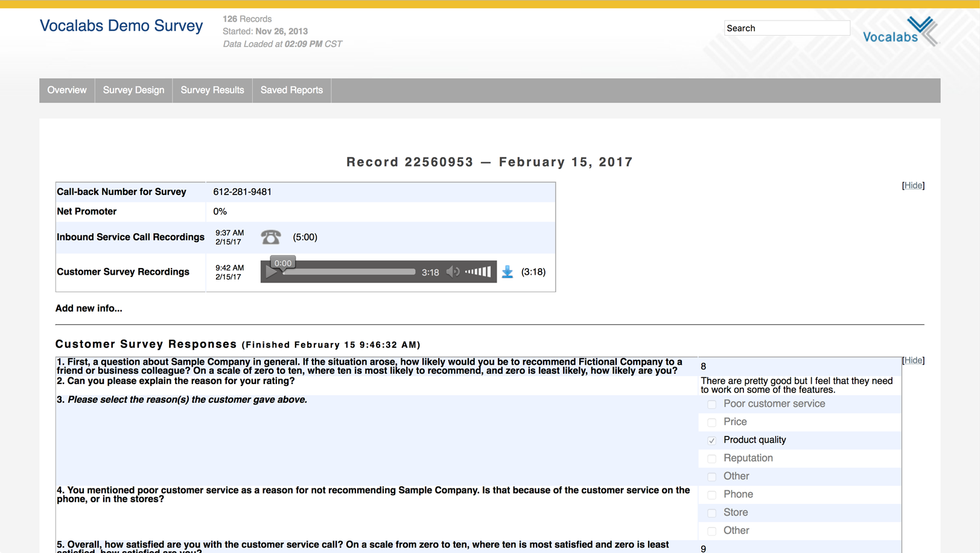This screenshot has height=553, width=980.
Task: Click the telephone icon for inbound recording
Action: 270,237
